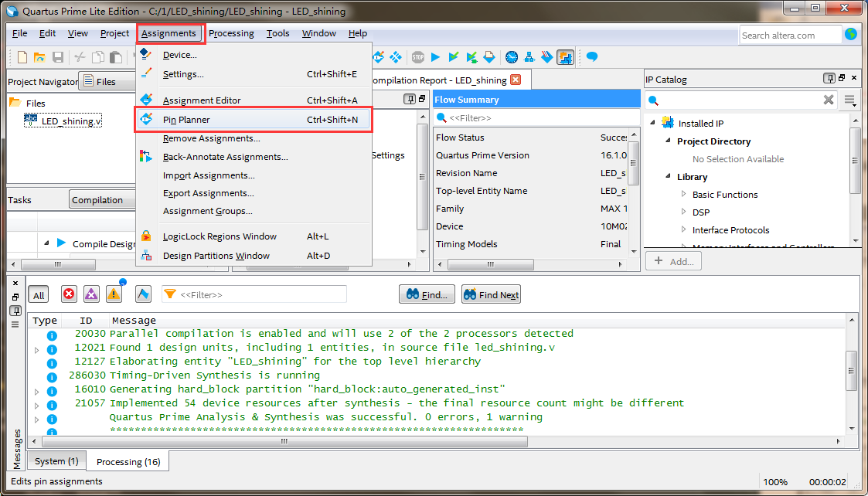Click the Analysis & Synthesis checkmark icon

click(x=454, y=57)
